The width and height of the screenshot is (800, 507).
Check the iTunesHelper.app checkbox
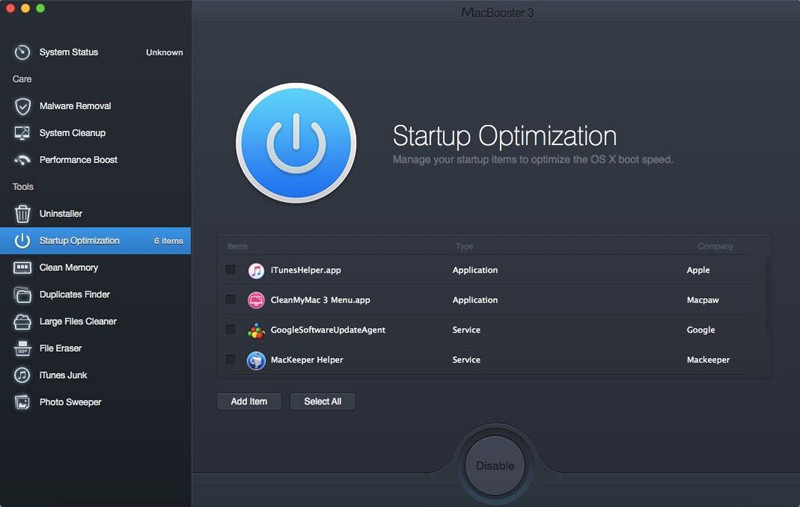231,270
